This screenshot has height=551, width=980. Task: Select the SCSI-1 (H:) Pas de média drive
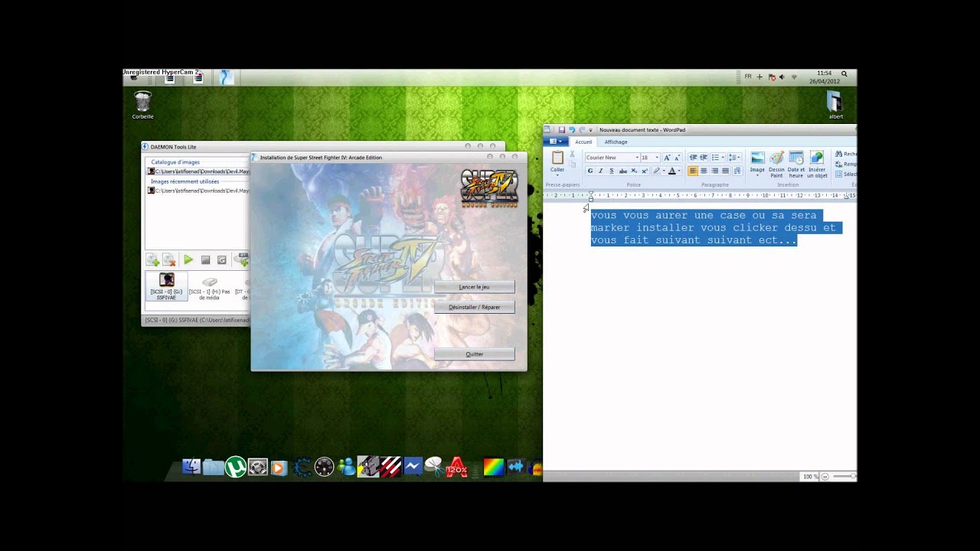click(209, 289)
